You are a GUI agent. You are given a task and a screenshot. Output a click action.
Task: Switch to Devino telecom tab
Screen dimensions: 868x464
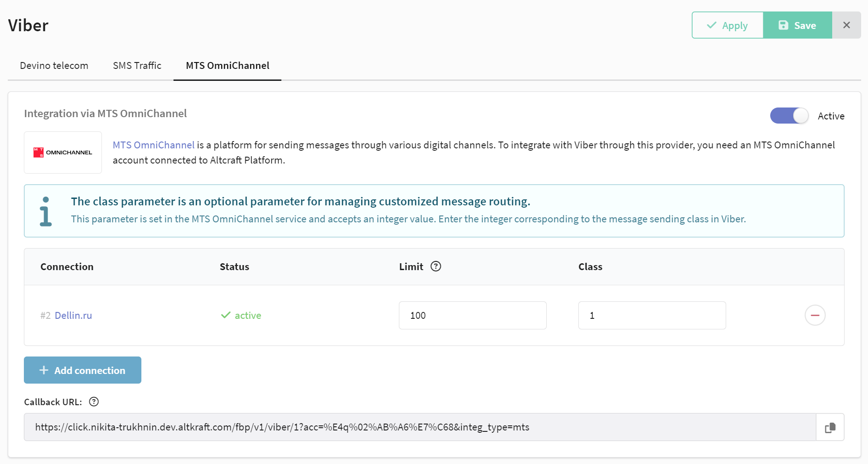54,66
